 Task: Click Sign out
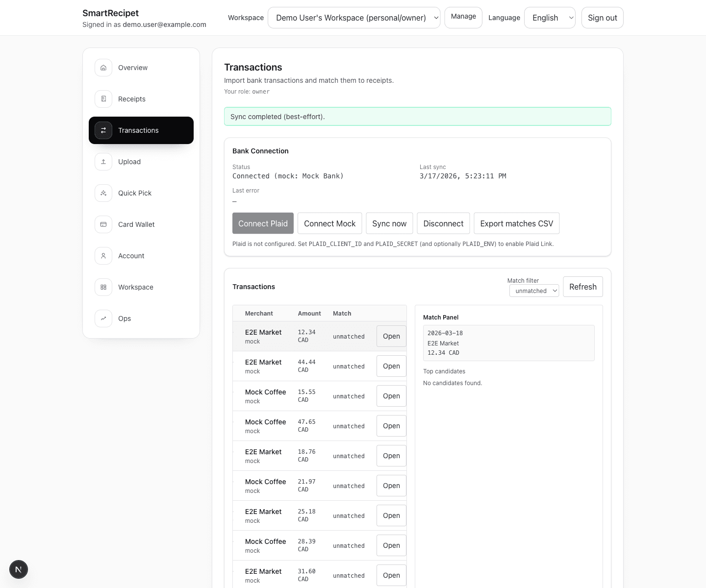[x=602, y=18]
